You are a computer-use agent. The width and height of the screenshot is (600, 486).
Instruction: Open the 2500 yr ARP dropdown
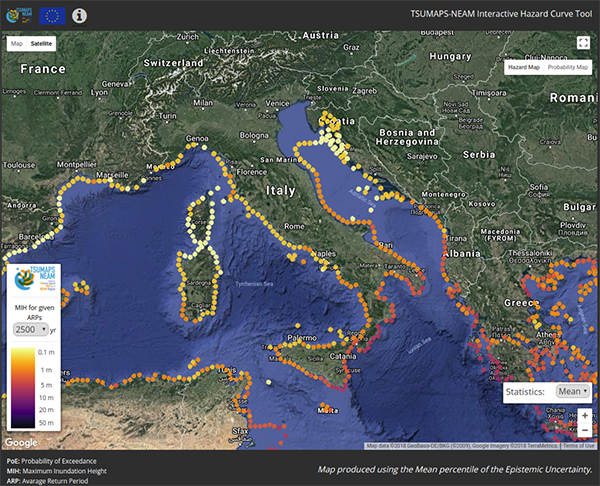point(31,329)
